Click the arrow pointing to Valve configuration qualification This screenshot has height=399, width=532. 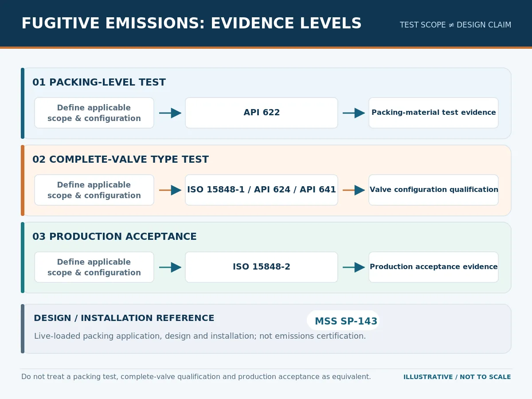(x=354, y=190)
